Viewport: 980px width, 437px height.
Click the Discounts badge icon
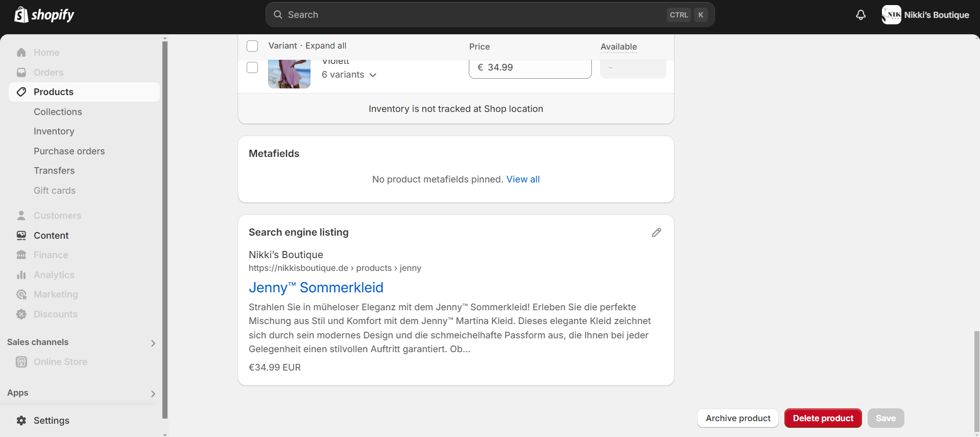coord(21,314)
